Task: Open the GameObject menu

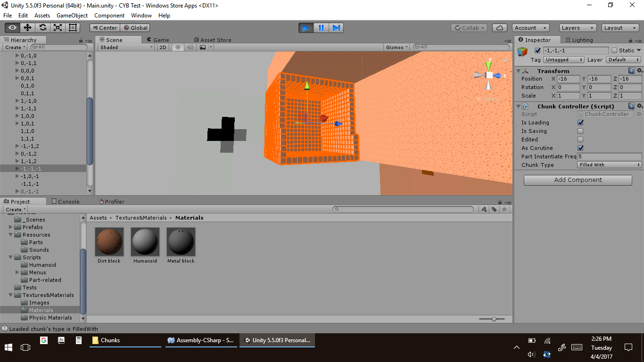Action: pyautogui.click(x=72, y=16)
